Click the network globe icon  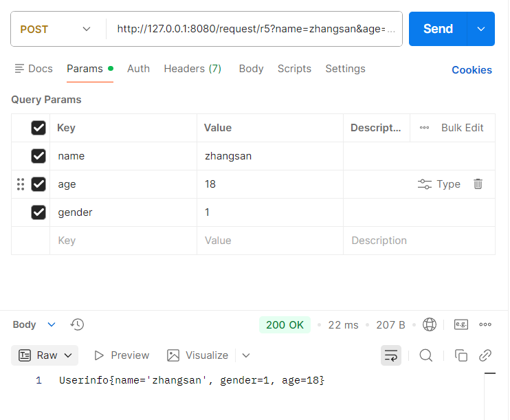[x=430, y=324]
